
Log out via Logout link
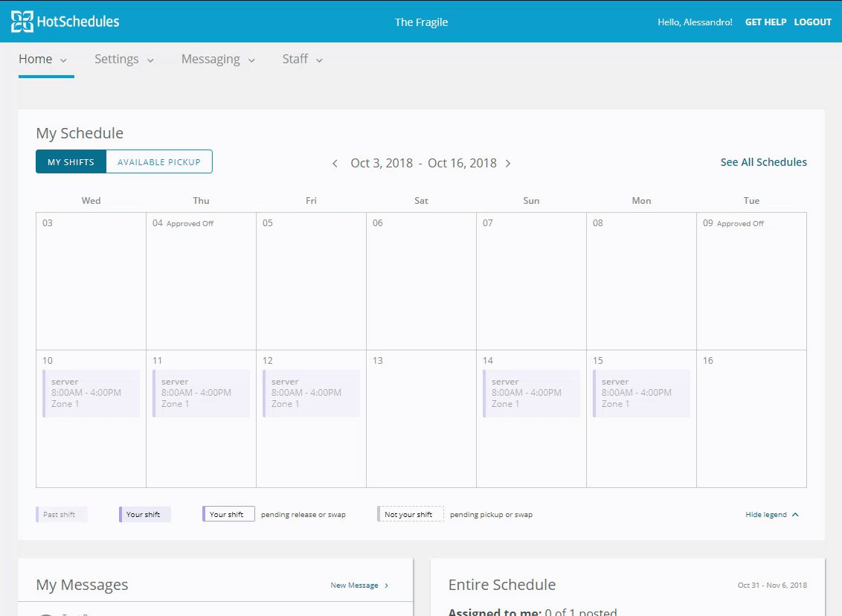click(812, 22)
